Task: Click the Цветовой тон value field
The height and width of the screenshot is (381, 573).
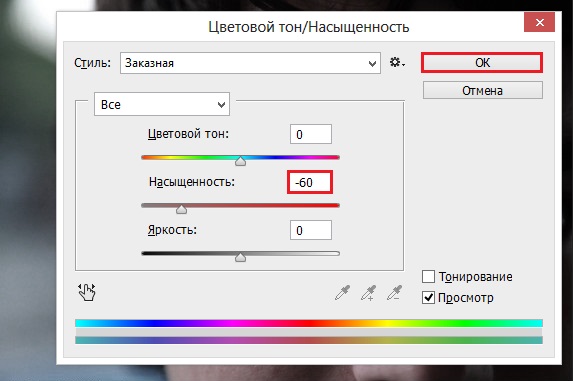Action: (x=311, y=134)
